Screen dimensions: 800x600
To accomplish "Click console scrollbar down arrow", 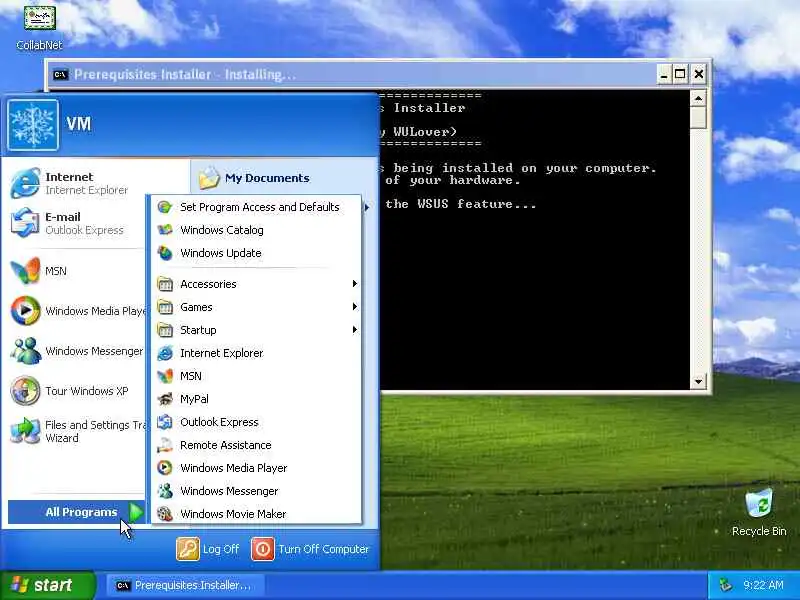I will [x=698, y=381].
